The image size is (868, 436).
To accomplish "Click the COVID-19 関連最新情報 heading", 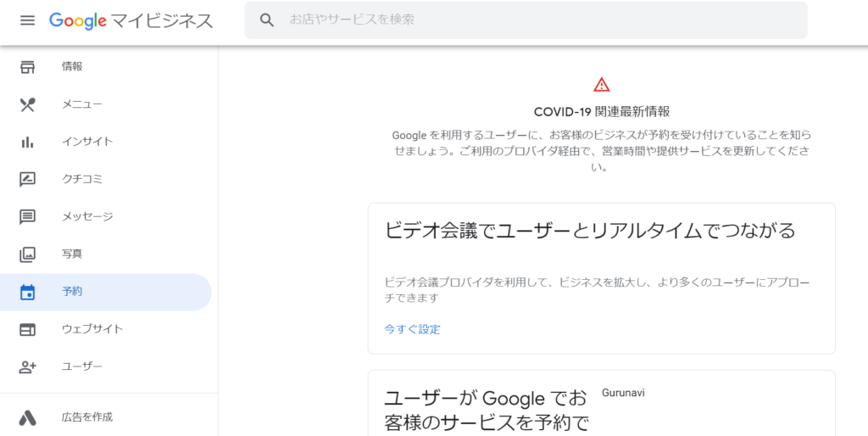I will pos(602,112).
